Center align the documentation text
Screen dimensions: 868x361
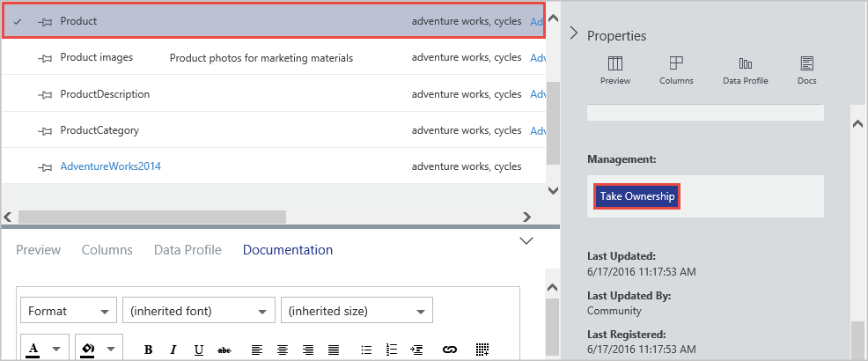pyautogui.click(x=283, y=350)
